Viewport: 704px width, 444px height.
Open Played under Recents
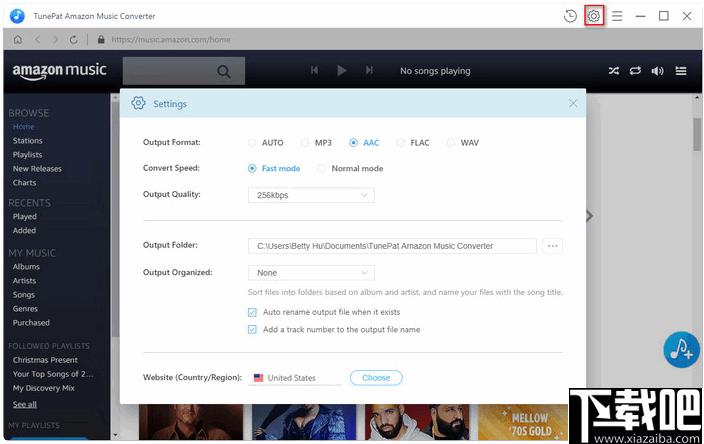25,216
